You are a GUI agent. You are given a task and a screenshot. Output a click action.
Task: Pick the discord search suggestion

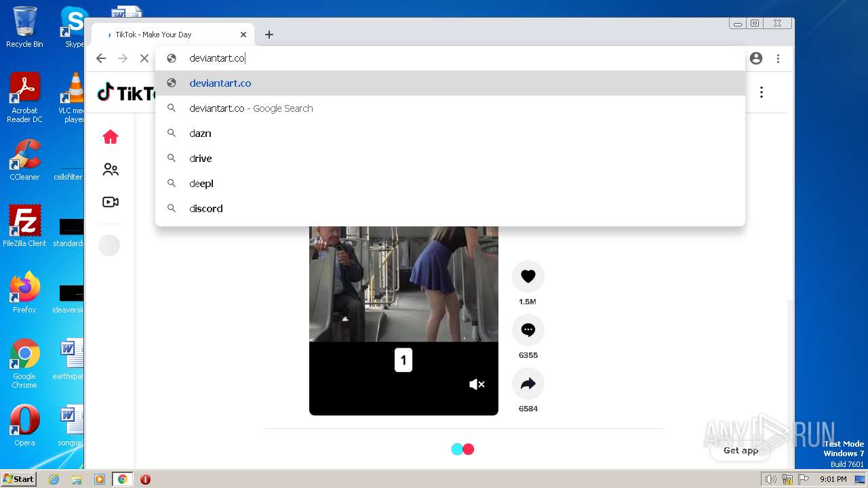pyautogui.click(x=450, y=209)
